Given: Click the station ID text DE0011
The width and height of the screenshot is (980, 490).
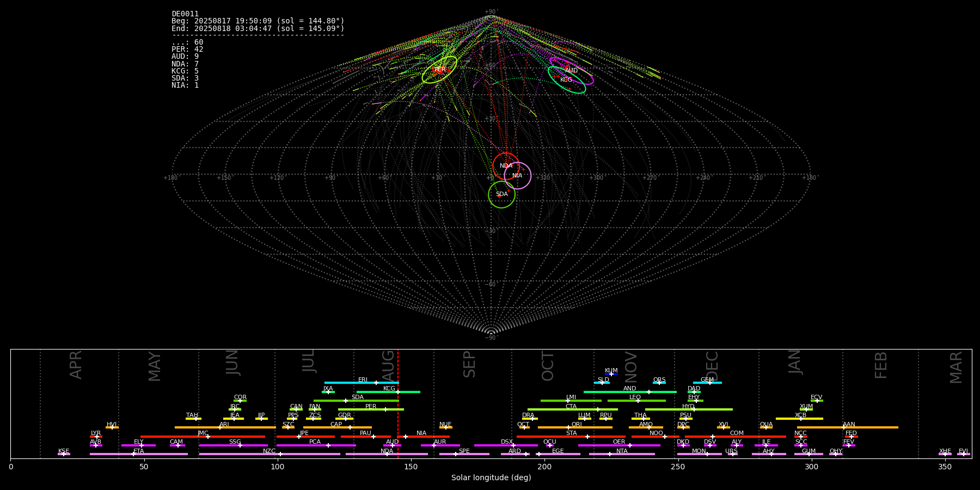Looking at the screenshot, I should click(x=185, y=14).
